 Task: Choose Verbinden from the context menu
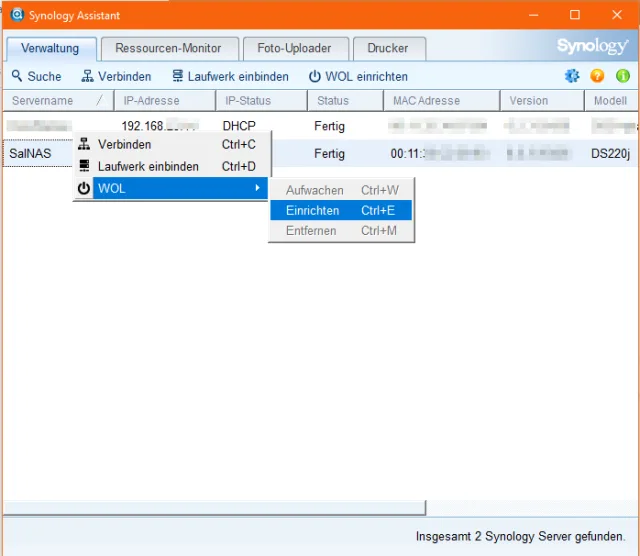coord(124,144)
